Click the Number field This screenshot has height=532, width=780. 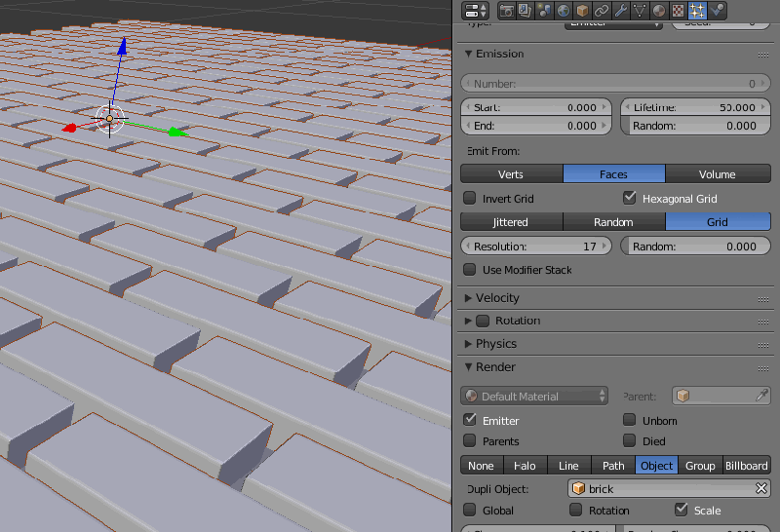[x=615, y=84]
